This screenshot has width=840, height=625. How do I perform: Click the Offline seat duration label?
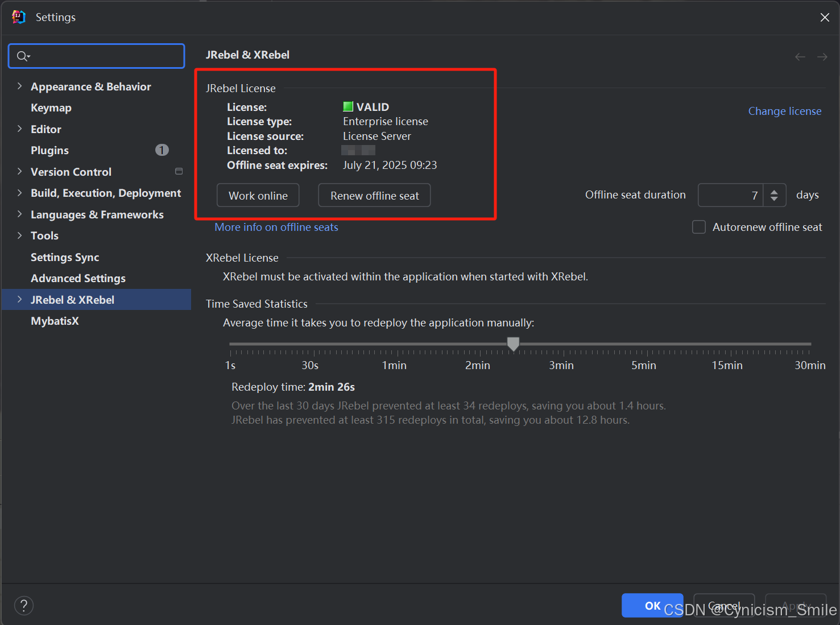tap(635, 194)
